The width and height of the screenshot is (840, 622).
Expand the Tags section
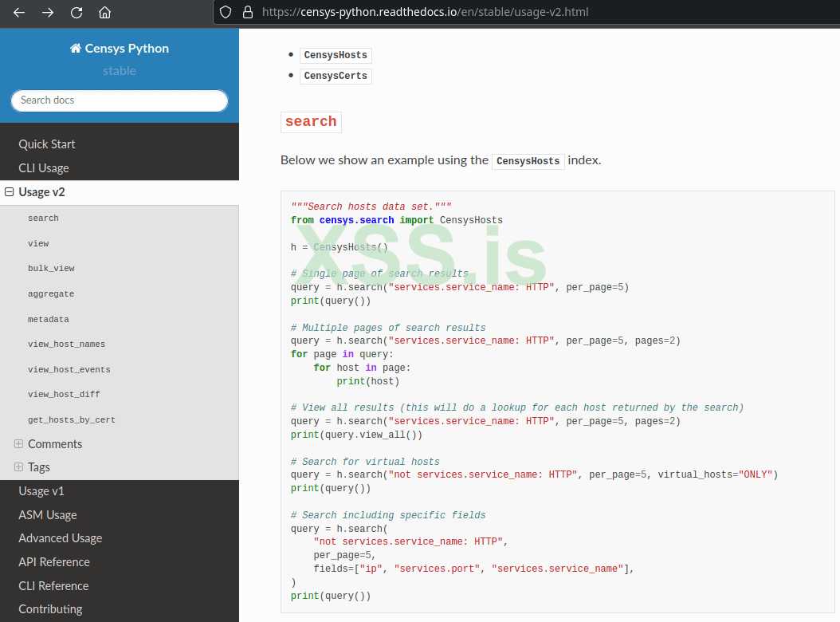19,467
